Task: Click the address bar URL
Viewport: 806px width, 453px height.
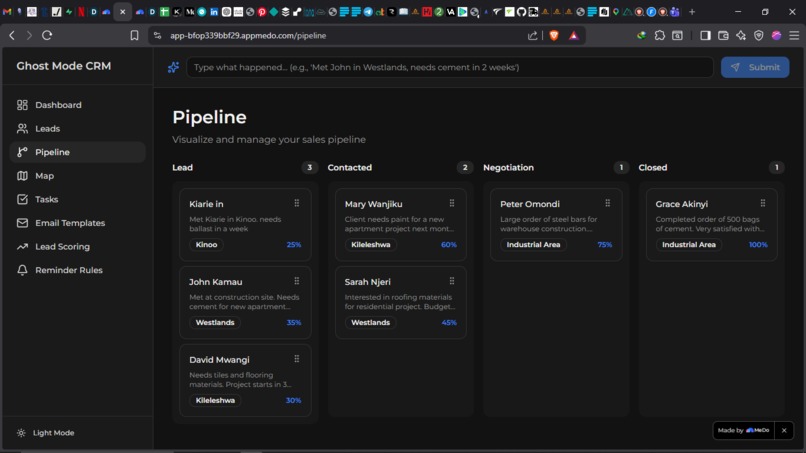Action: (248, 35)
